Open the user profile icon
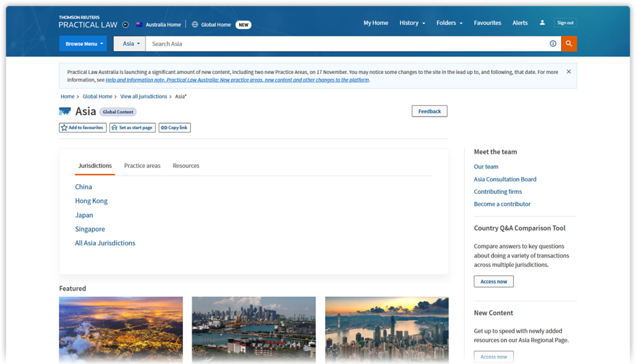 [x=542, y=22]
